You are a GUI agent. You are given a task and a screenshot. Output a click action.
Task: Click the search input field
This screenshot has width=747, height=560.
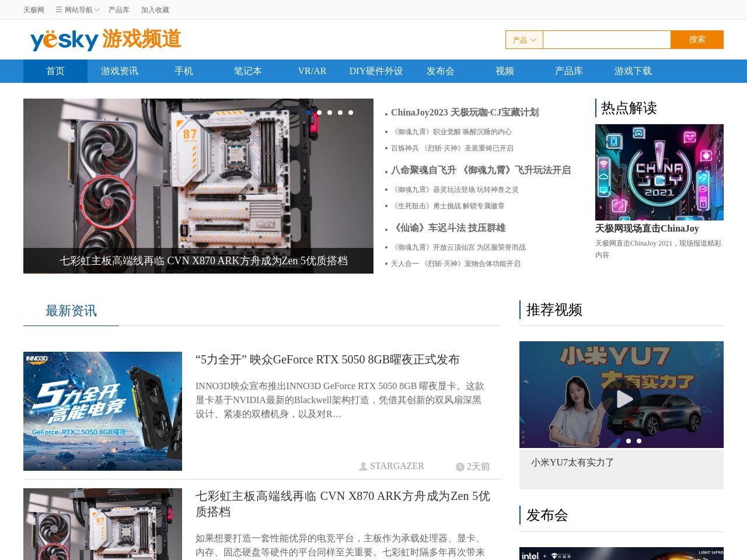coord(606,40)
